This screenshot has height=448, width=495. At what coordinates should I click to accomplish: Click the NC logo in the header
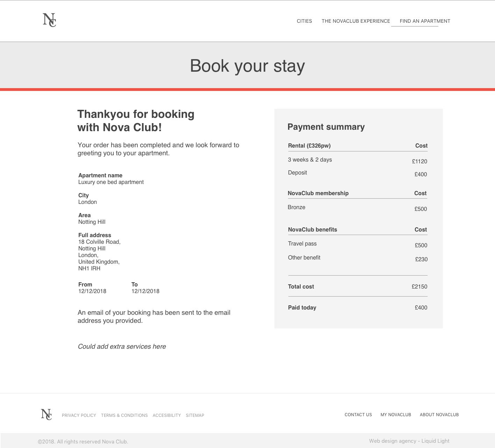[49, 20]
